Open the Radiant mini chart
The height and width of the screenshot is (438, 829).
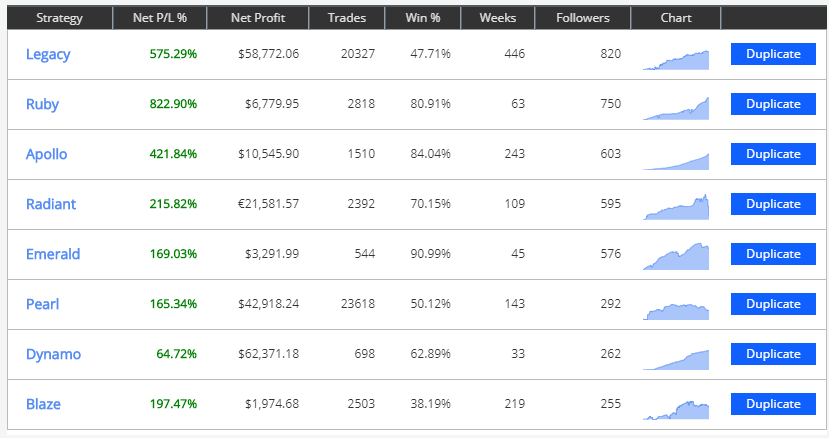(x=676, y=207)
